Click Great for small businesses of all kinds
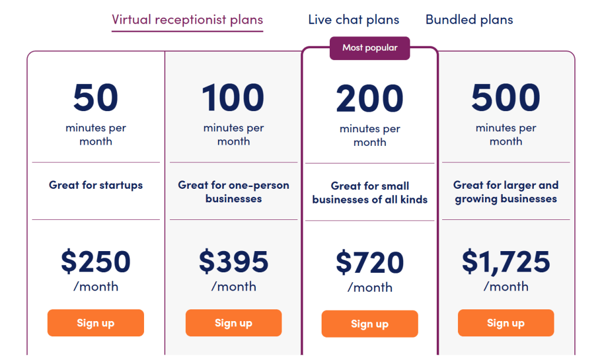This screenshot has width=602, height=364. (x=370, y=193)
